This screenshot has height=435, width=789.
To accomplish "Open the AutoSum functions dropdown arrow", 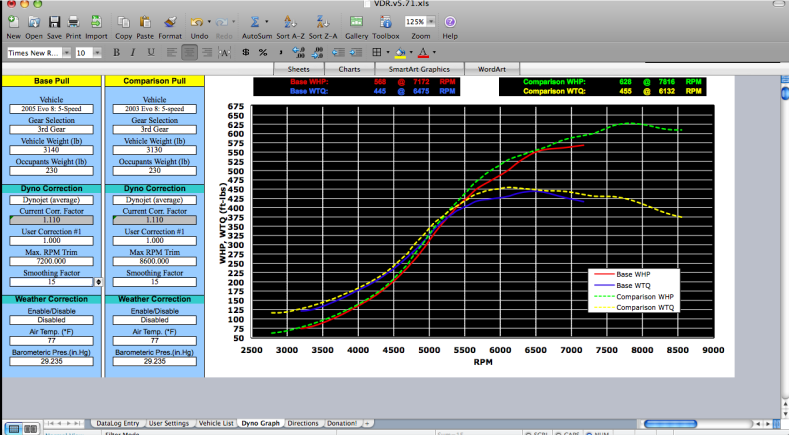I will 267,22.
